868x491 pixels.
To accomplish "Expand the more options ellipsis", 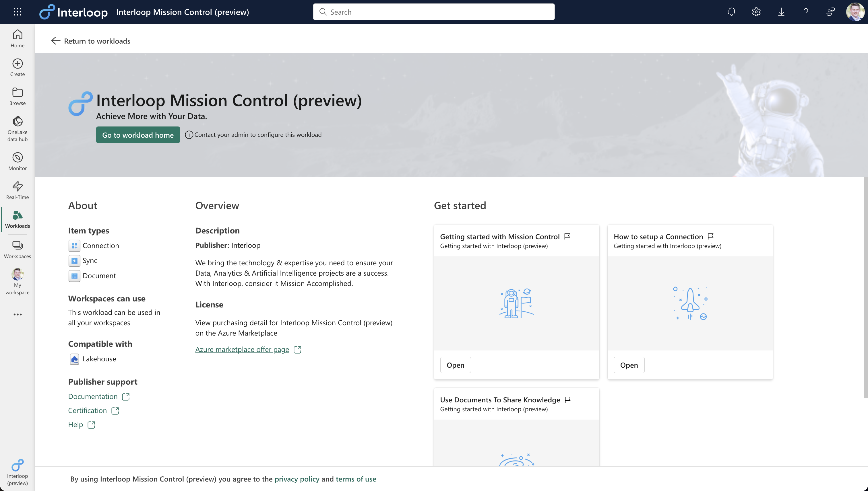I will [17, 314].
